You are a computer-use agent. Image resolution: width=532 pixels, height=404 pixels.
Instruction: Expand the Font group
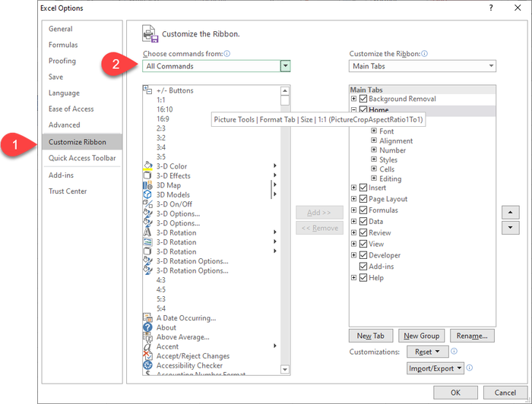coord(374,131)
